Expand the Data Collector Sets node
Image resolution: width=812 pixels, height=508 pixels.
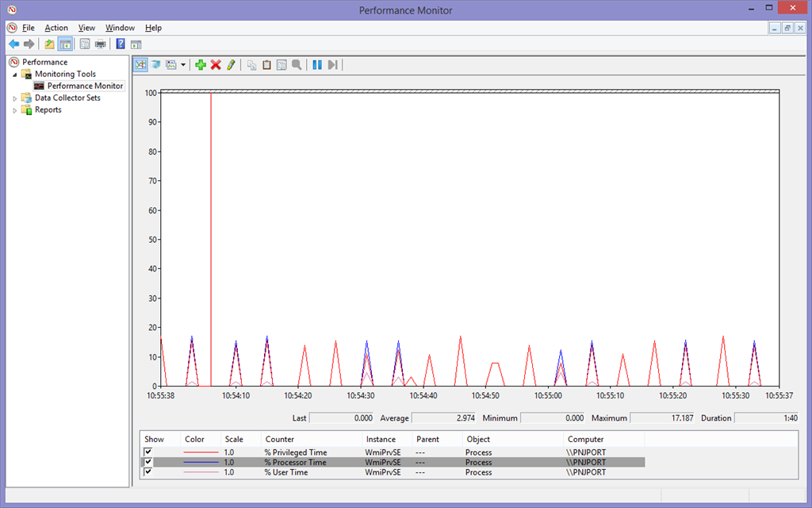tap(15, 98)
